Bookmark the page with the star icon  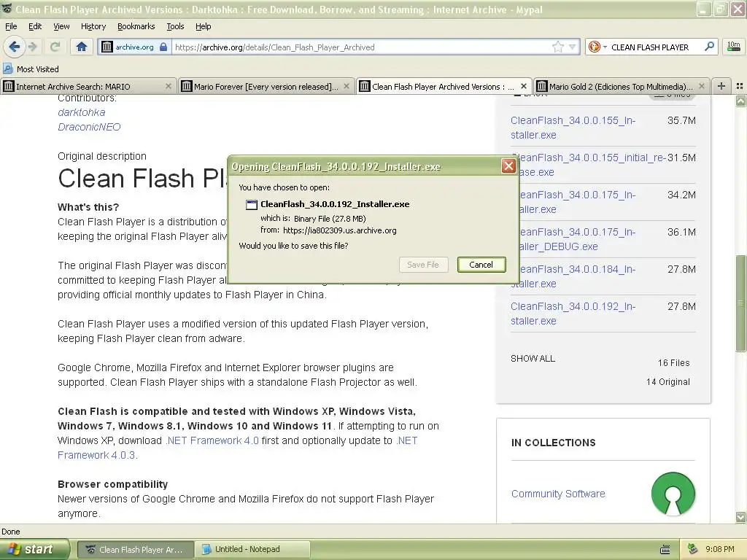tap(558, 47)
